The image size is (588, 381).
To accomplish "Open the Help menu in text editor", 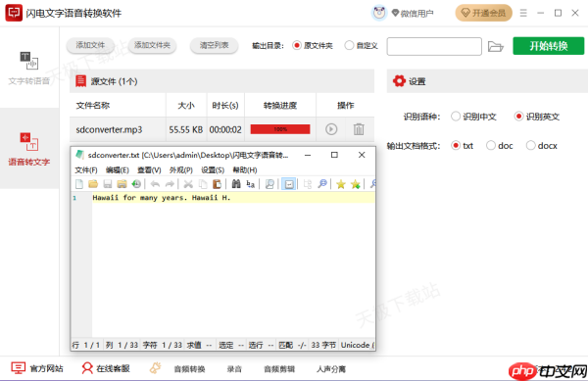I will [245, 170].
